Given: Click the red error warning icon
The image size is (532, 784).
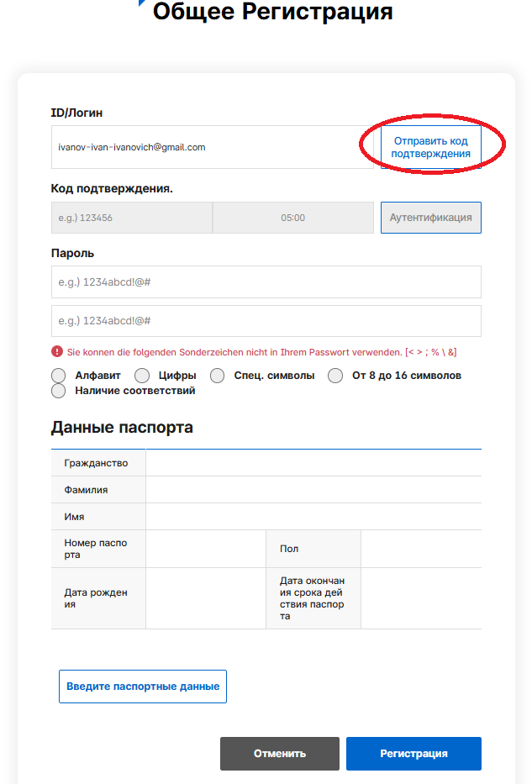Looking at the screenshot, I should (x=57, y=351).
